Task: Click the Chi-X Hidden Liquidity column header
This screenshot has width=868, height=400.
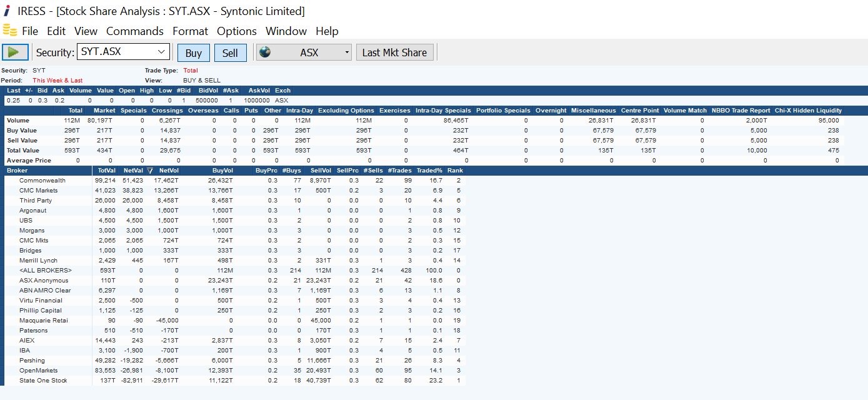Action: tap(808, 111)
